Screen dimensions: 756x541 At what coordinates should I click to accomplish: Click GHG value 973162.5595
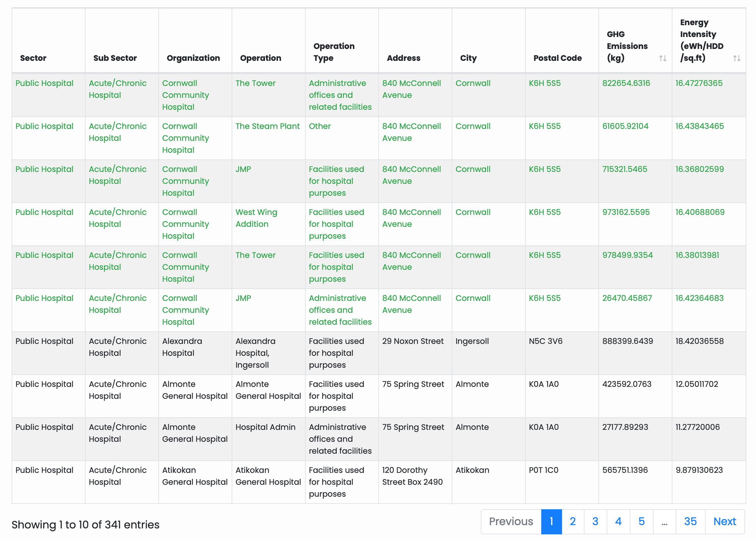click(626, 212)
